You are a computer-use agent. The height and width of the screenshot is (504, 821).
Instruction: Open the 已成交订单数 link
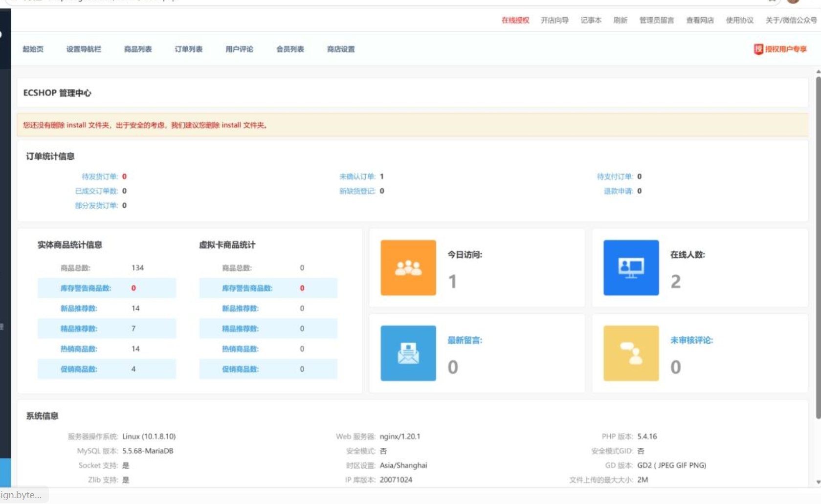(96, 191)
